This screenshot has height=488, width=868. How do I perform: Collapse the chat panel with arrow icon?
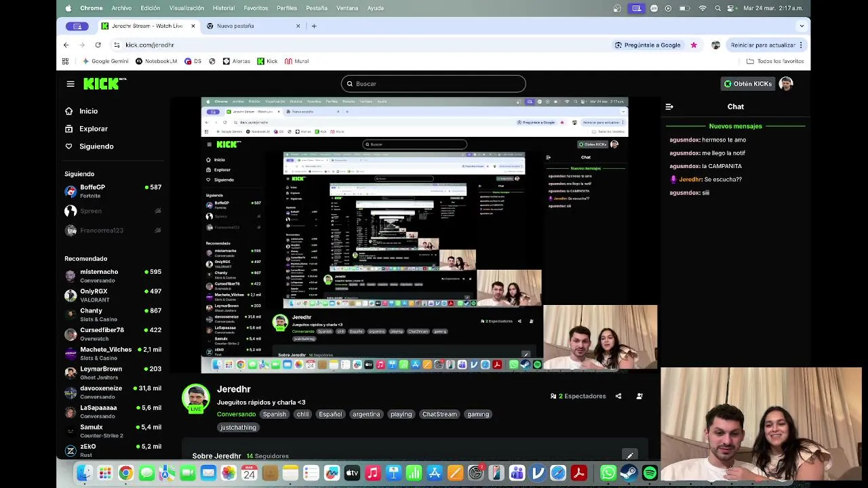pyautogui.click(x=669, y=106)
